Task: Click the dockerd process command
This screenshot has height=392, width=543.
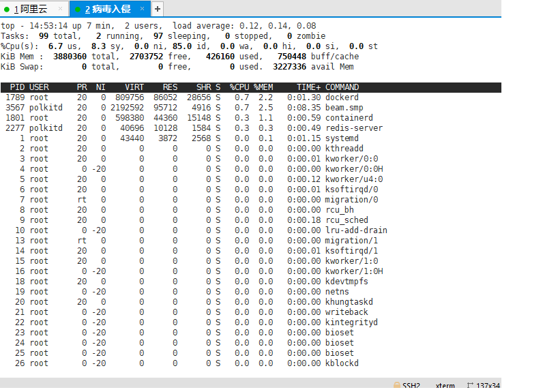Action: point(342,97)
